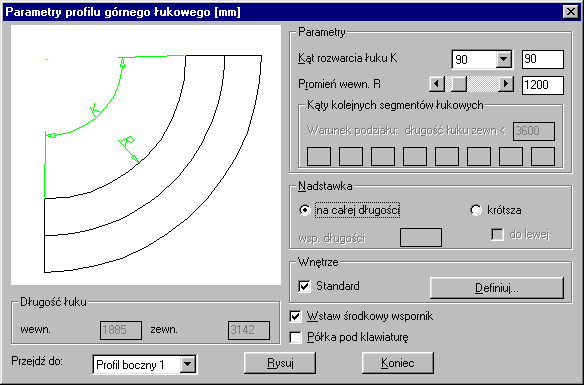Click the Promień wewn. R field showing 1200
This screenshot has width=584, height=385.
543,85
